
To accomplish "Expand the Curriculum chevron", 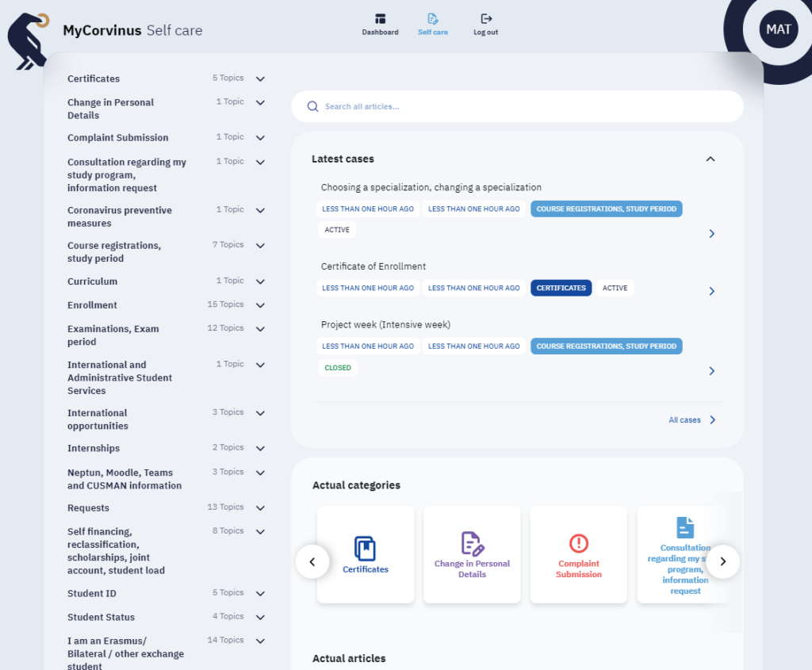I will tap(260, 281).
